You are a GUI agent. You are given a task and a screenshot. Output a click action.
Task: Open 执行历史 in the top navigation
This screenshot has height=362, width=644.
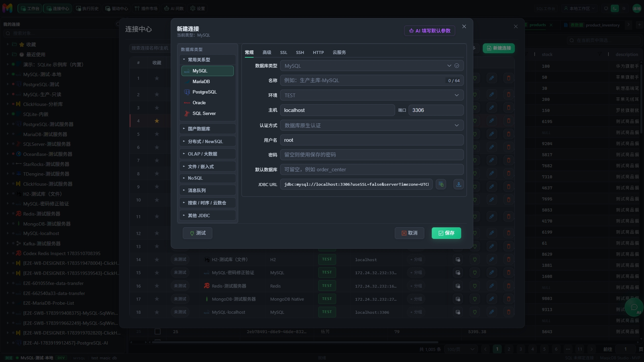(x=87, y=8)
